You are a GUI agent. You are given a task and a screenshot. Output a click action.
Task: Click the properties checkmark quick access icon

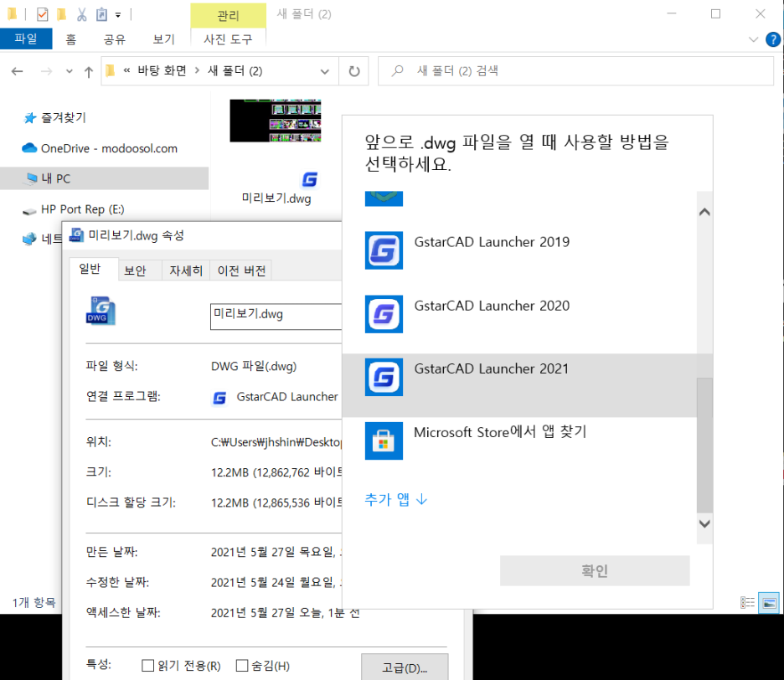(x=43, y=14)
